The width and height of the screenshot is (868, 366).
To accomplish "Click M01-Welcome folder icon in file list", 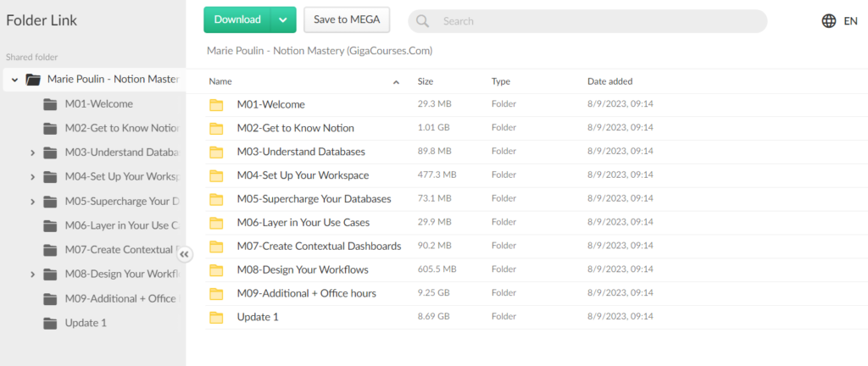I will point(217,104).
